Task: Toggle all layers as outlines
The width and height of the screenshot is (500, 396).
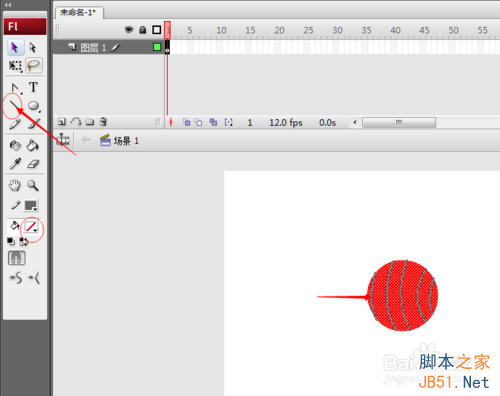Action: click(x=157, y=30)
